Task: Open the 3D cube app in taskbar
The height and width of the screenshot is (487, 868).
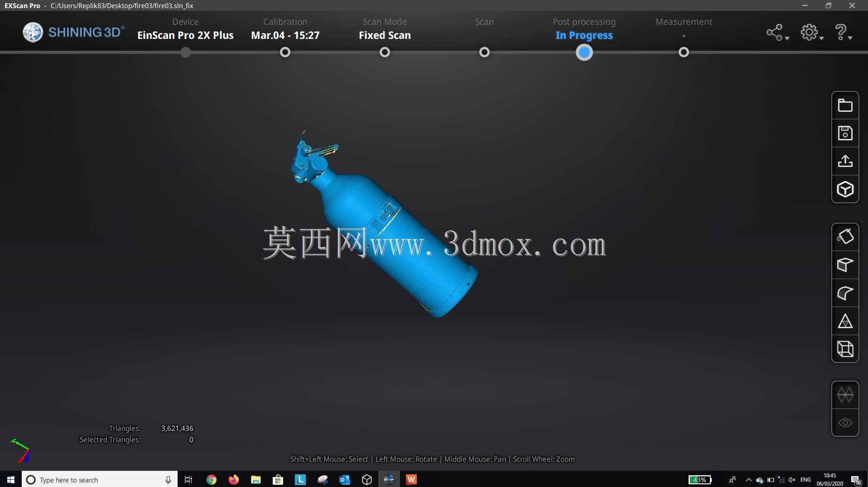Action: [367, 479]
